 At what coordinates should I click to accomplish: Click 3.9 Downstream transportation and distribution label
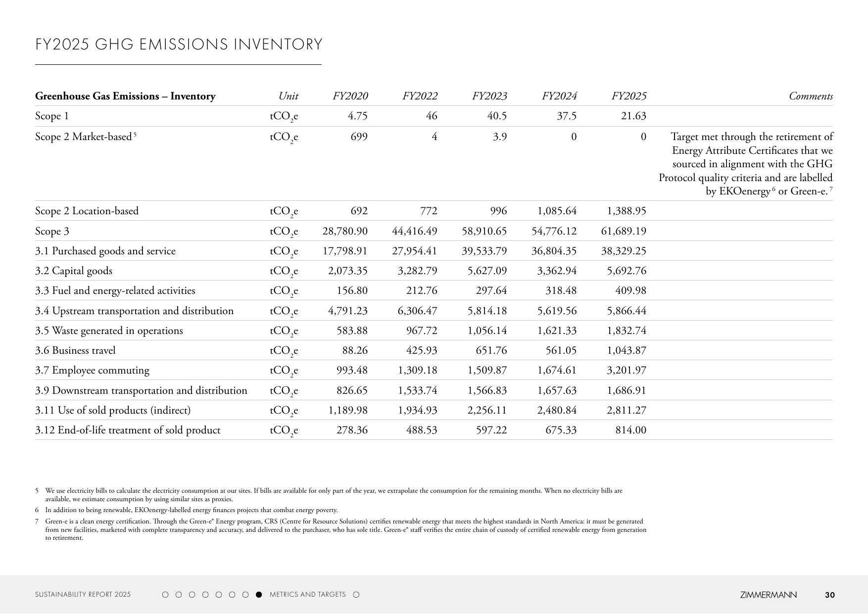tap(141, 391)
